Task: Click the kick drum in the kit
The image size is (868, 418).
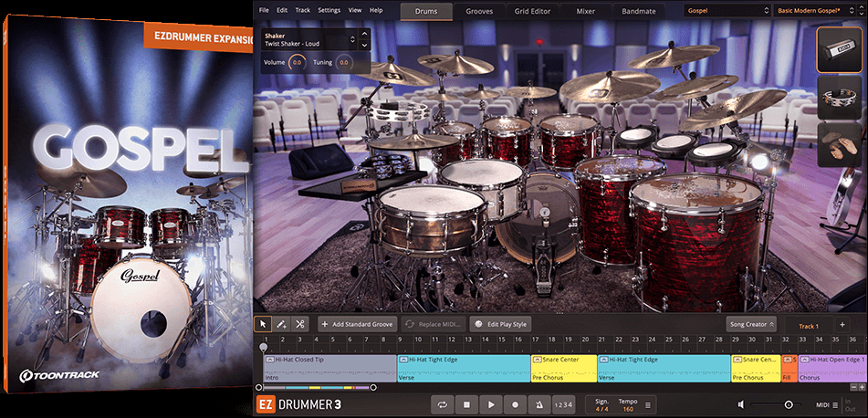Action: pyautogui.click(x=539, y=219)
